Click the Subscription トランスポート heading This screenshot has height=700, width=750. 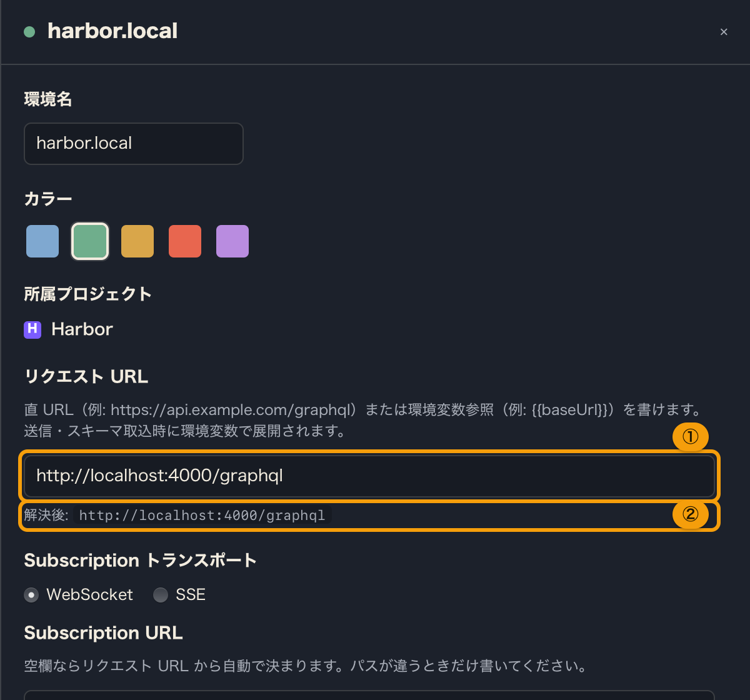coord(141,561)
